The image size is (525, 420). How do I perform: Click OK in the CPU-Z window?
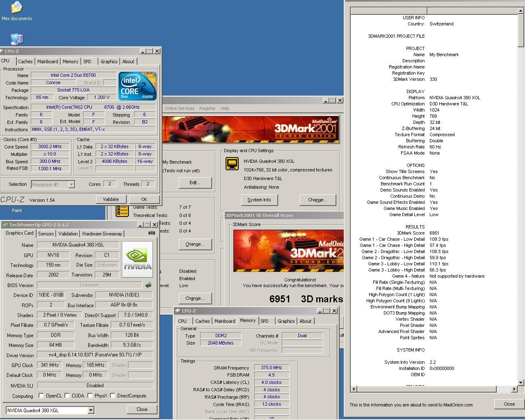pyautogui.click(x=144, y=199)
